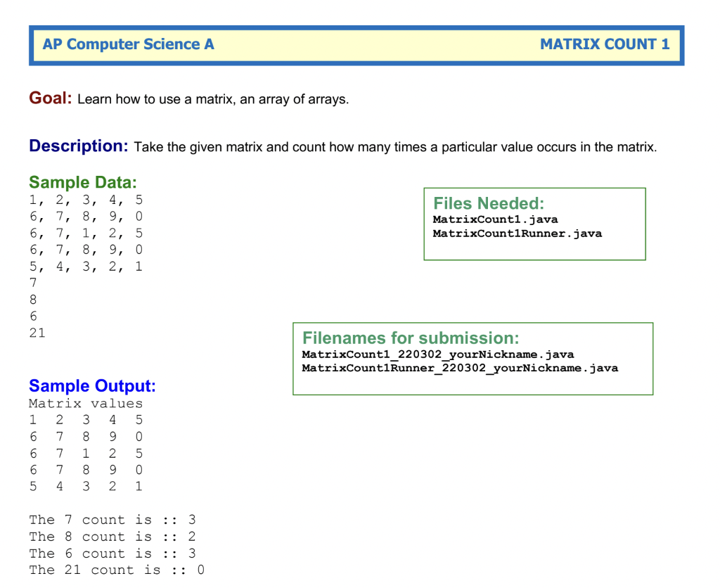Click the AP Computer Science A header
Screen dimensions: 720x588
(x=128, y=44)
